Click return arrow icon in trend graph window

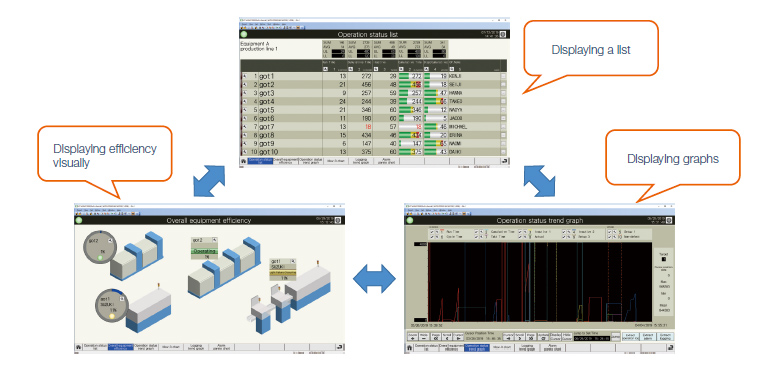point(671,348)
